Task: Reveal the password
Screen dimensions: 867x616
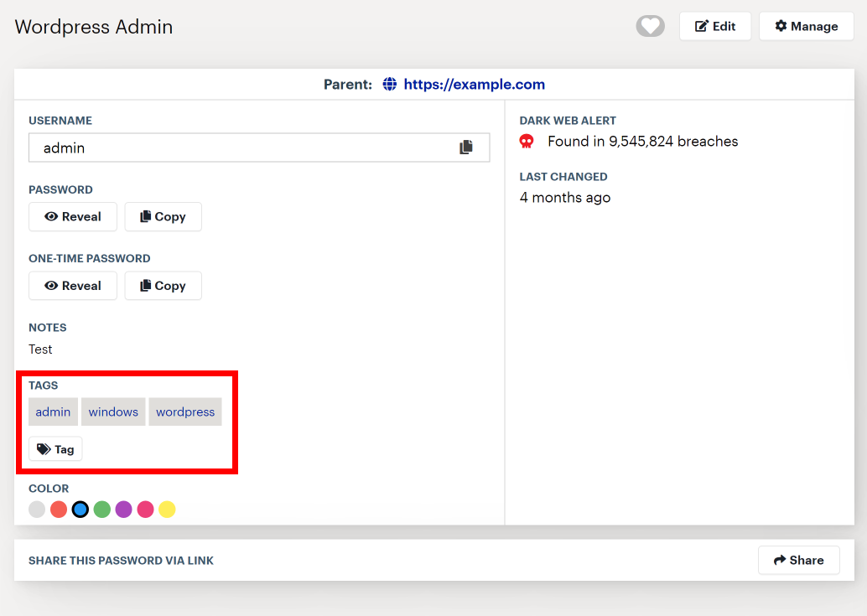Action: (x=73, y=216)
